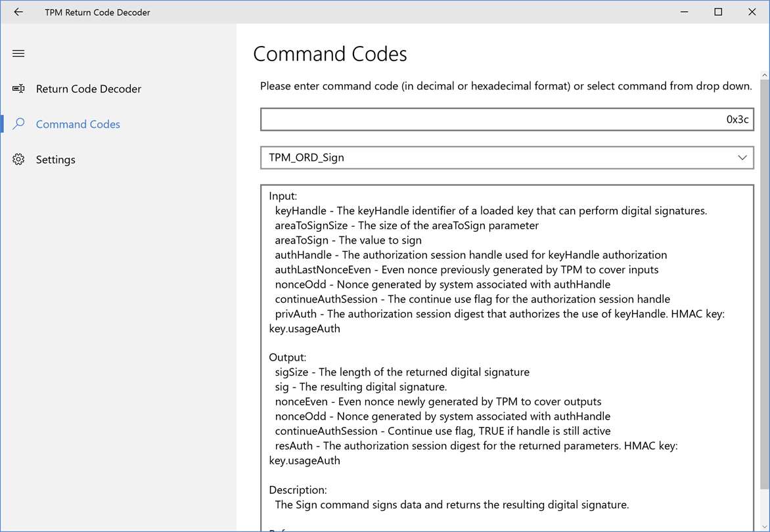770x532 pixels.
Task: Click the Command Codes magnifier icon
Action: (18, 124)
